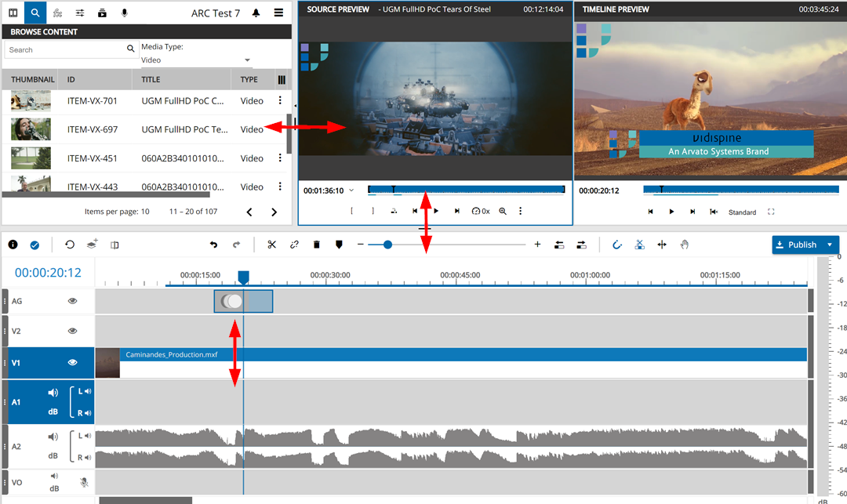
Task: Open options menu for ITEM-VX-701
Action: [280, 100]
